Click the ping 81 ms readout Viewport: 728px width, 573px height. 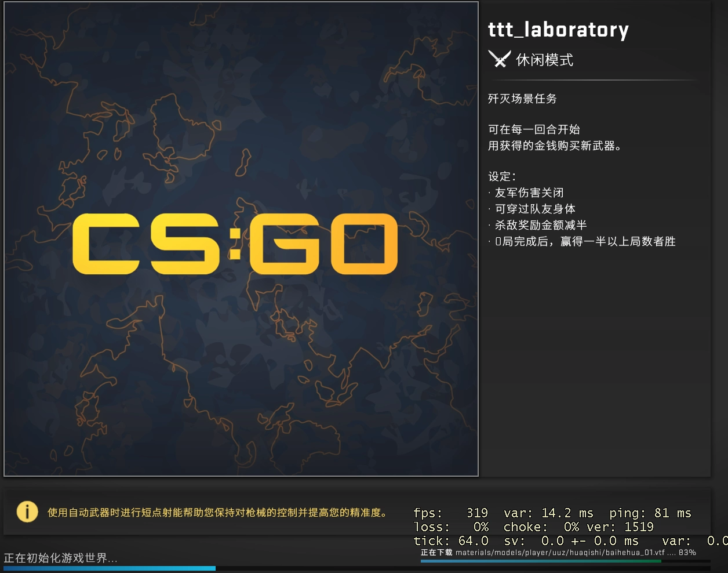tap(650, 513)
